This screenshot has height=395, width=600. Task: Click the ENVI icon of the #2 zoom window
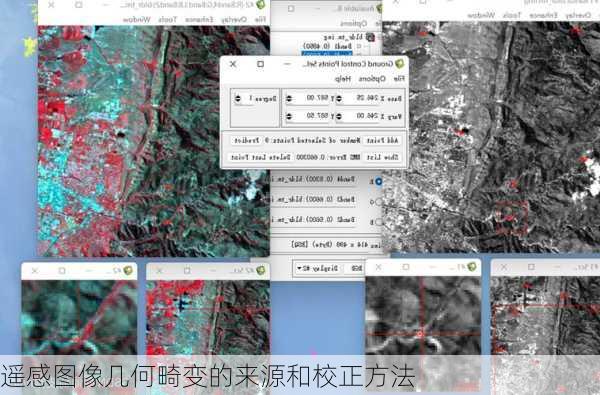(128, 271)
